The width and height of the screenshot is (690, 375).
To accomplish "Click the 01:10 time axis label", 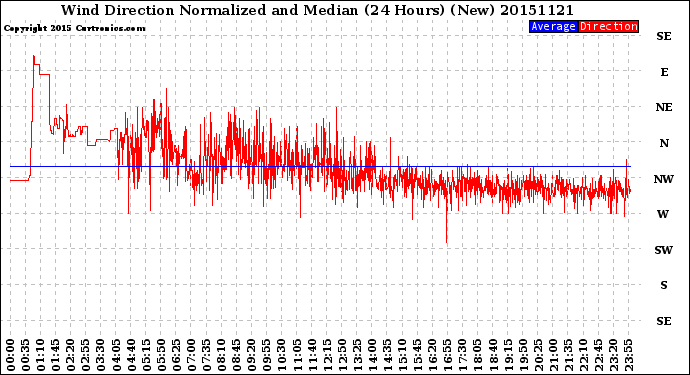I will 40,355.
